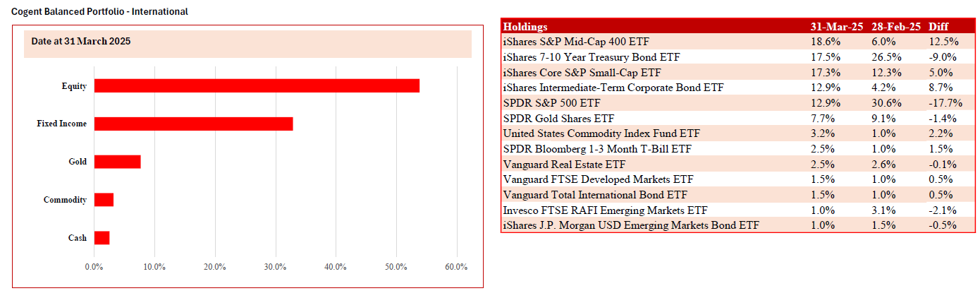Click the Gold bar in the chart

click(117, 162)
